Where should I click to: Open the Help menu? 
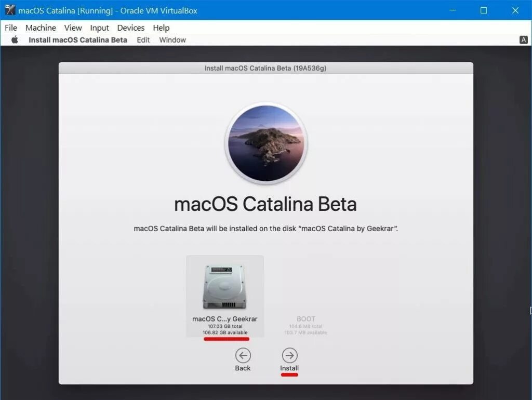coord(161,28)
